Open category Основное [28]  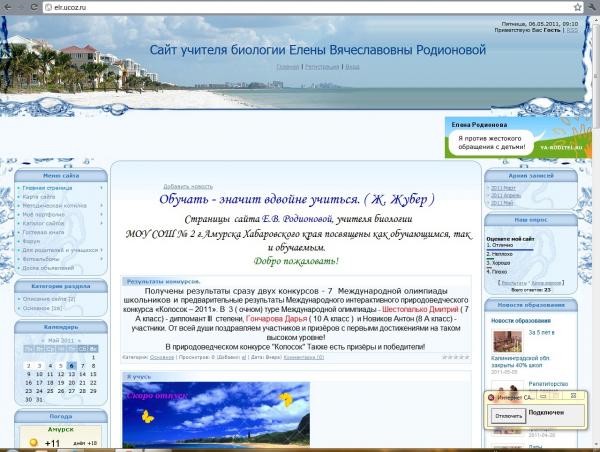(42, 308)
